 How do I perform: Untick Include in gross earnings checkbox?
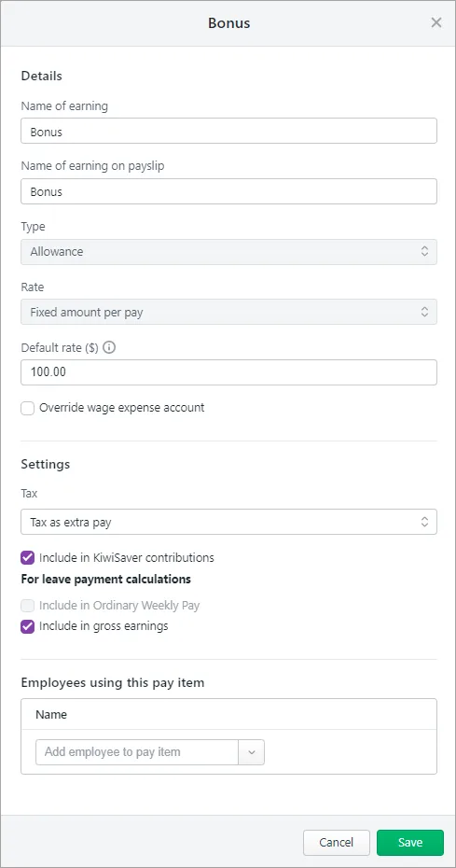pos(28,626)
